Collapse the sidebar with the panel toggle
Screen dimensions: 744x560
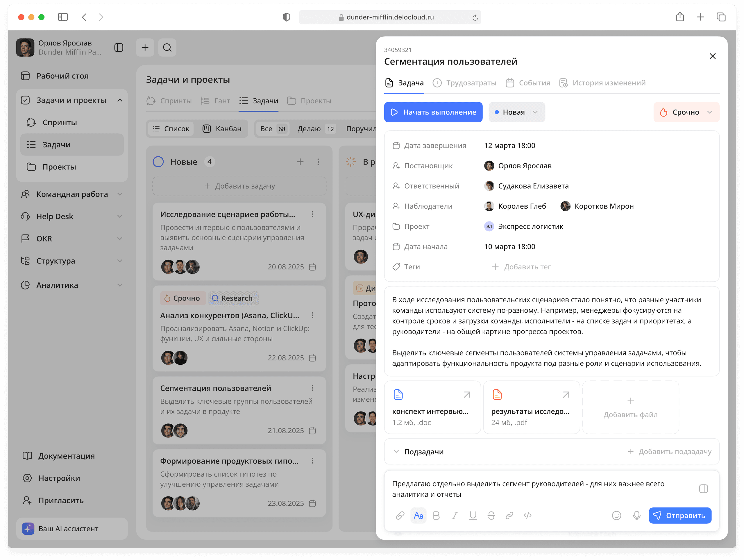pyautogui.click(x=118, y=47)
